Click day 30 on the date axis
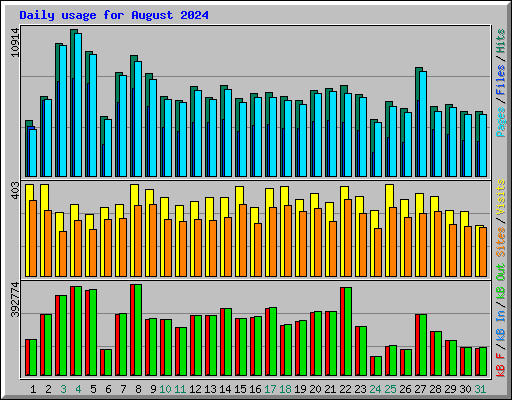 (x=465, y=389)
